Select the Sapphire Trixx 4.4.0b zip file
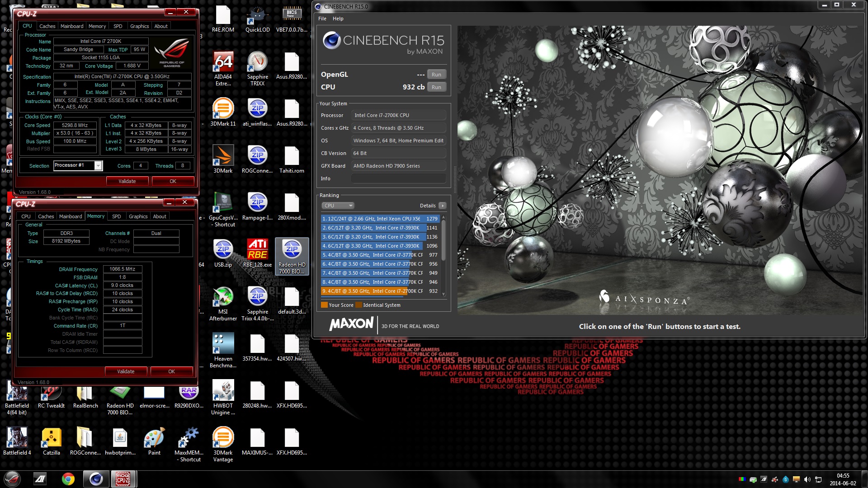 tap(257, 304)
